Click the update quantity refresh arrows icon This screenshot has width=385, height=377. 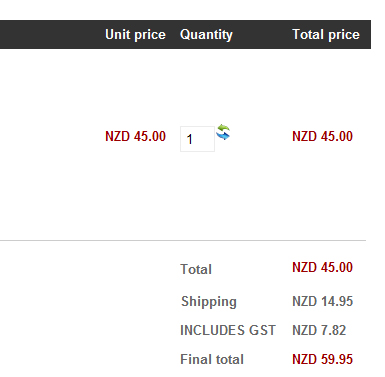[223, 132]
